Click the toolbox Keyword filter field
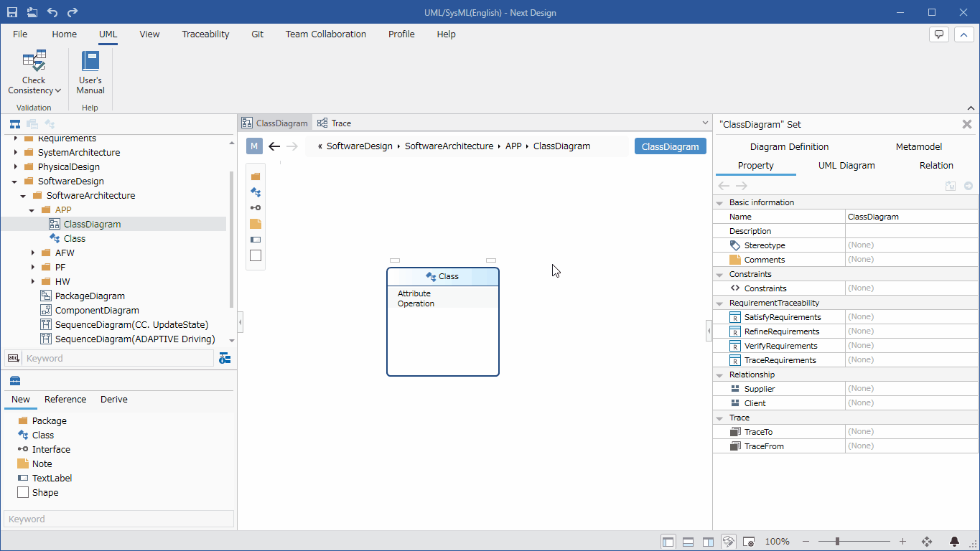980x551 pixels. click(x=119, y=519)
